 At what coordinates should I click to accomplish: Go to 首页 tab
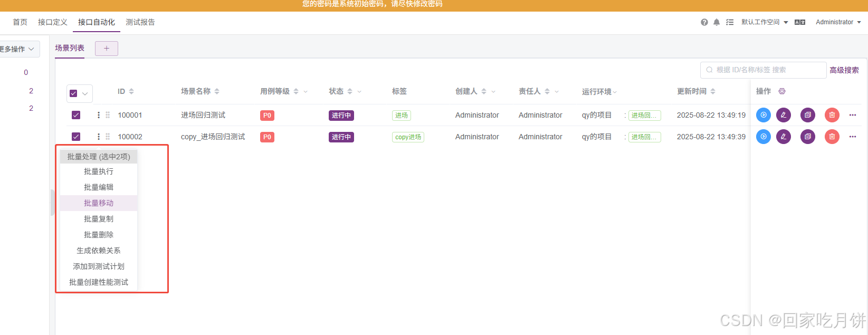[x=20, y=22]
